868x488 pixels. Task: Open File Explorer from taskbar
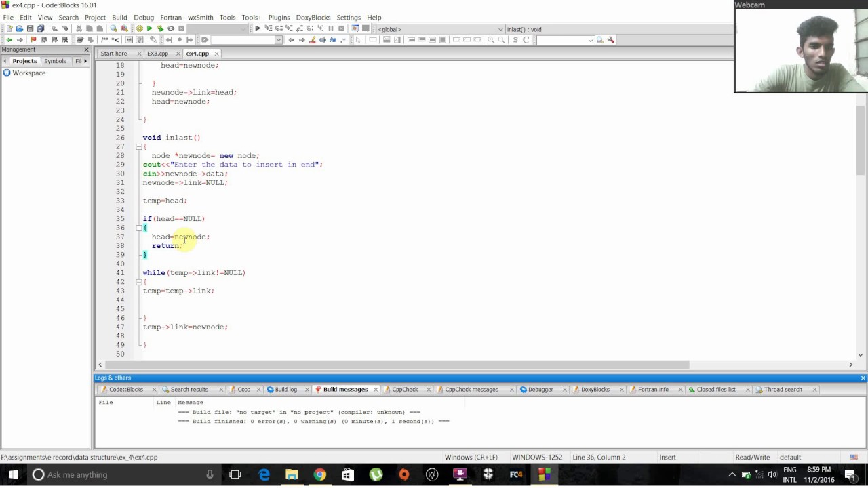tap(292, 474)
